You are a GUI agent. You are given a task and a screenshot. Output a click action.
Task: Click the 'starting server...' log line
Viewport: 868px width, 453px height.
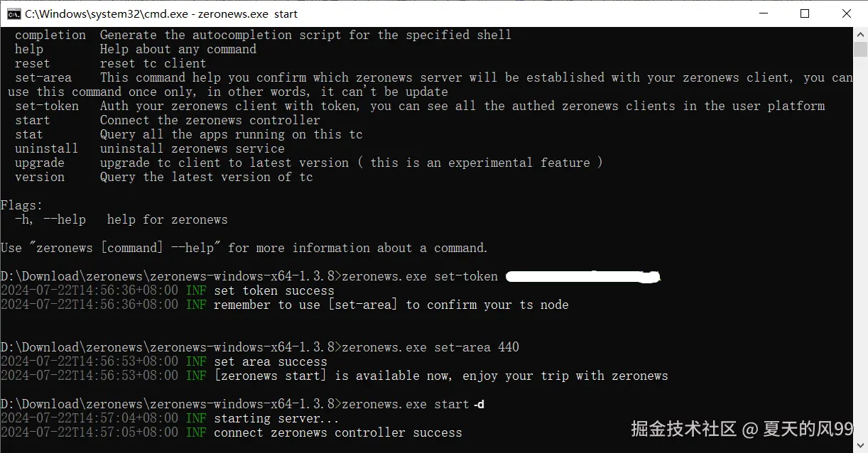click(276, 418)
